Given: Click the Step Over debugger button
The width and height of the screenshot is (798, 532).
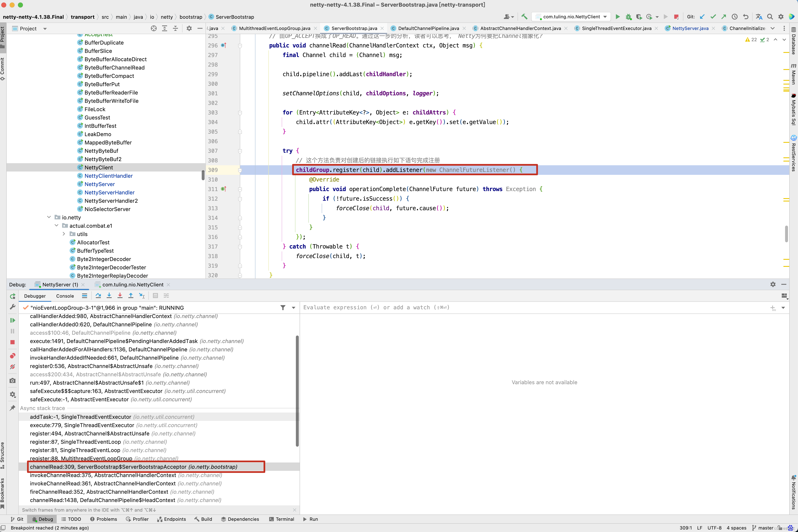Looking at the screenshot, I should [98, 296].
